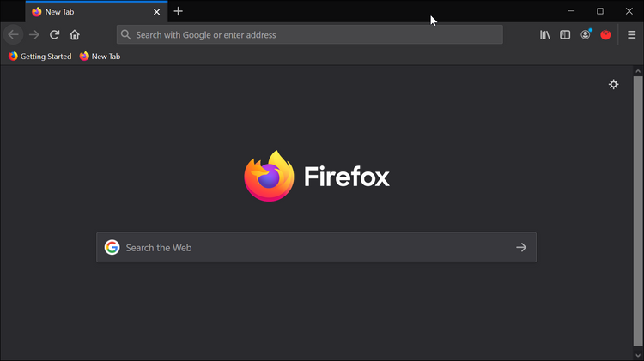Go back using the back arrow

click(x=13, y=35)
